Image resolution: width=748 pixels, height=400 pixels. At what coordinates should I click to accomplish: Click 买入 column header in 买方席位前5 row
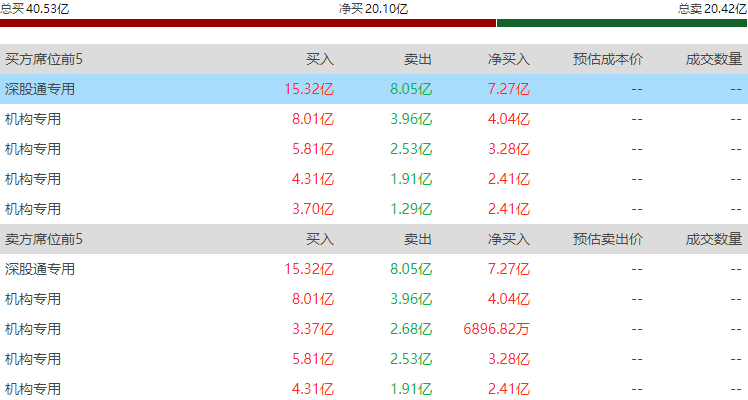(320, 59)
